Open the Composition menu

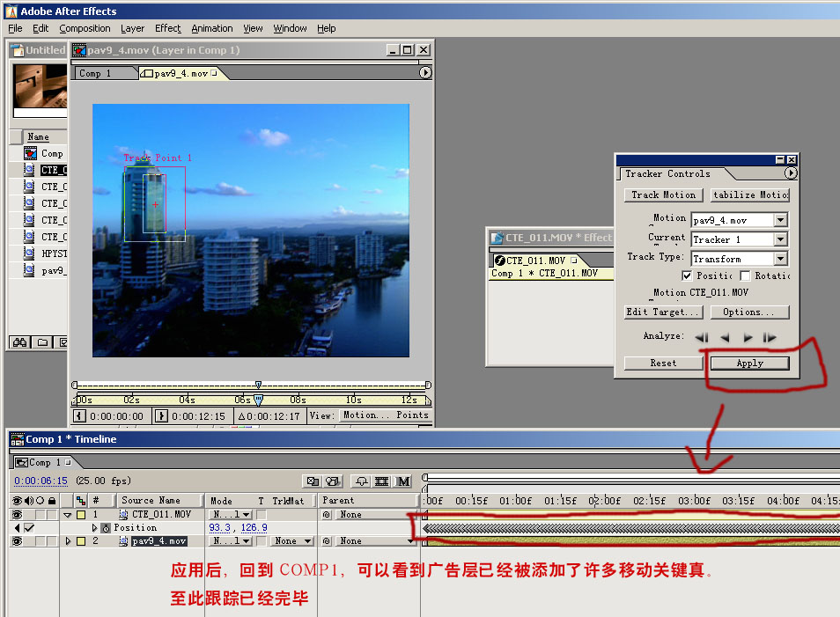pyautogui.click(x=85, y=28)
